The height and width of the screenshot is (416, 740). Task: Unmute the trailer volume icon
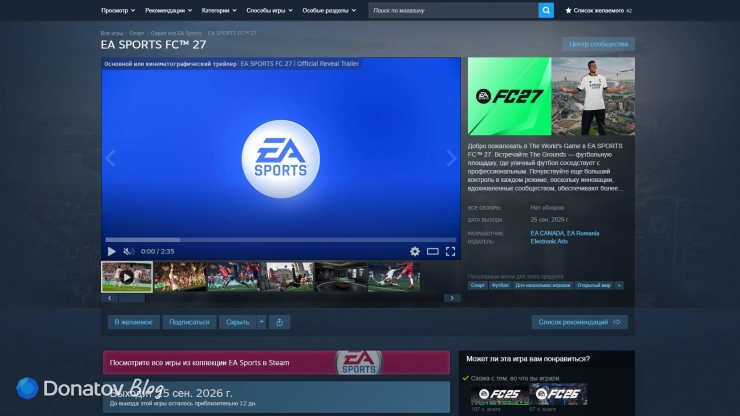coord(128,252)
